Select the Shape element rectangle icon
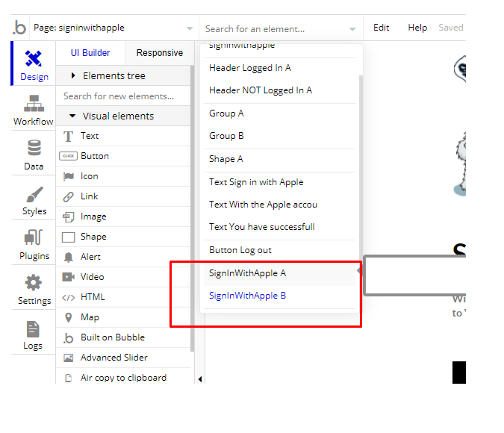This screenshot has height=433, width=504. pyautogui.click(x=68, y=237)
